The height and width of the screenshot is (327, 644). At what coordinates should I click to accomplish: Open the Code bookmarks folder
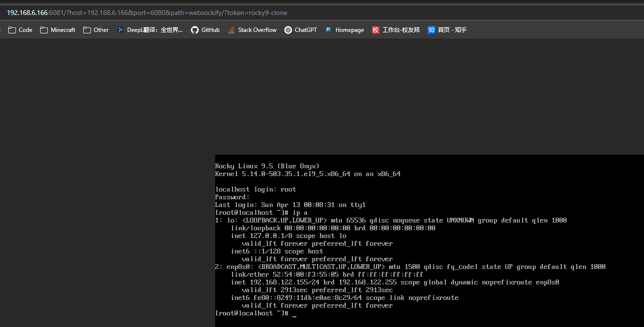pyautogui.click(x=20, y=30)
